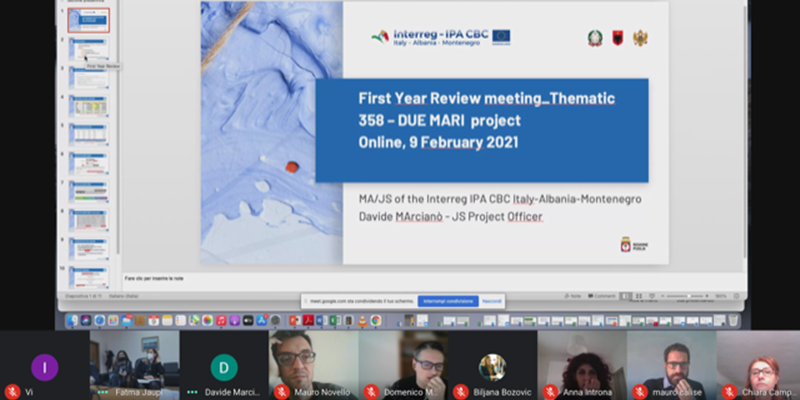
Task: Select slide 4 thumbnail
Action: [88, 106]
